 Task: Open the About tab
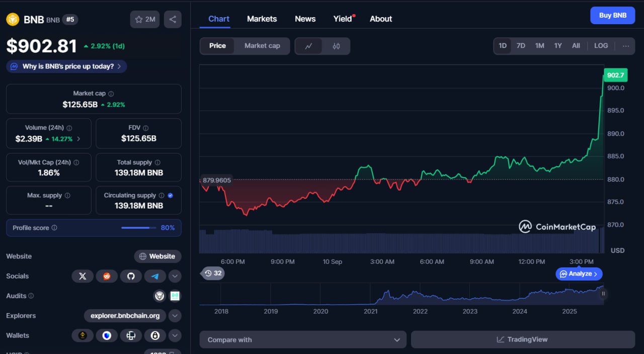tap(381, 19)
